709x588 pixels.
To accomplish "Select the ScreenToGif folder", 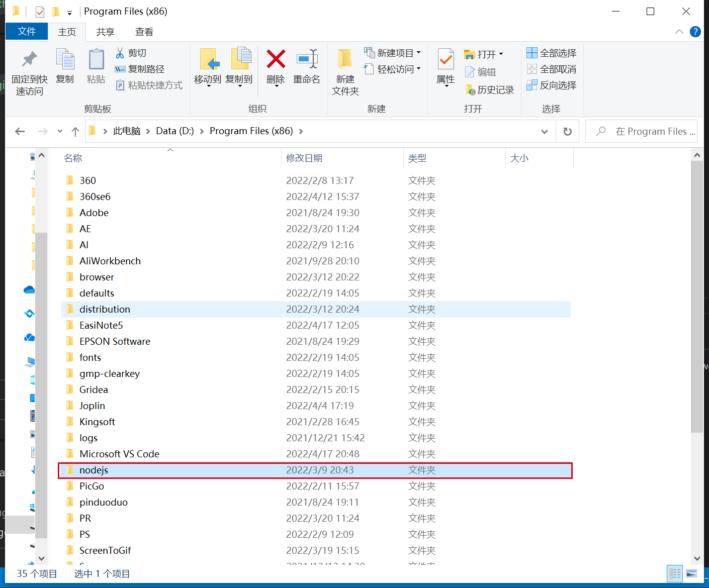I will (315, 550).
